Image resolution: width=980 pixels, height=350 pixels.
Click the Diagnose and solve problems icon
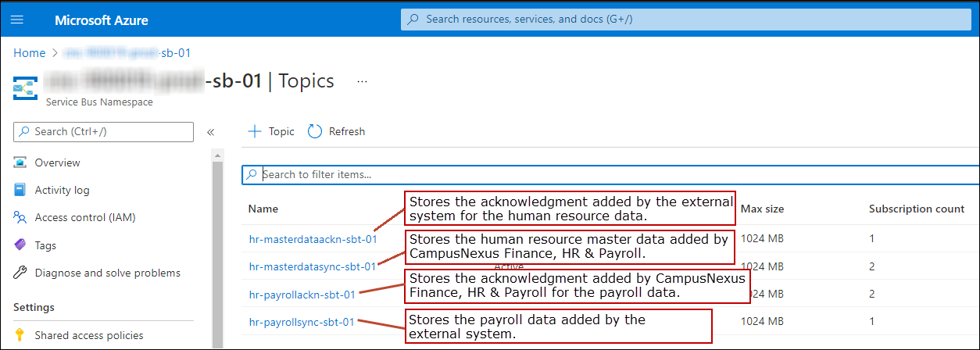(x=20, y=273)
